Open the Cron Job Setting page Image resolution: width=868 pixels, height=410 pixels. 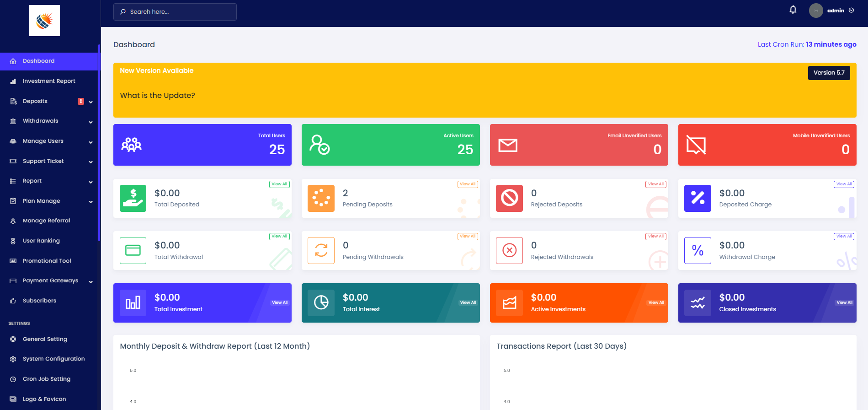pyautogui.click(x=47, y=379)
